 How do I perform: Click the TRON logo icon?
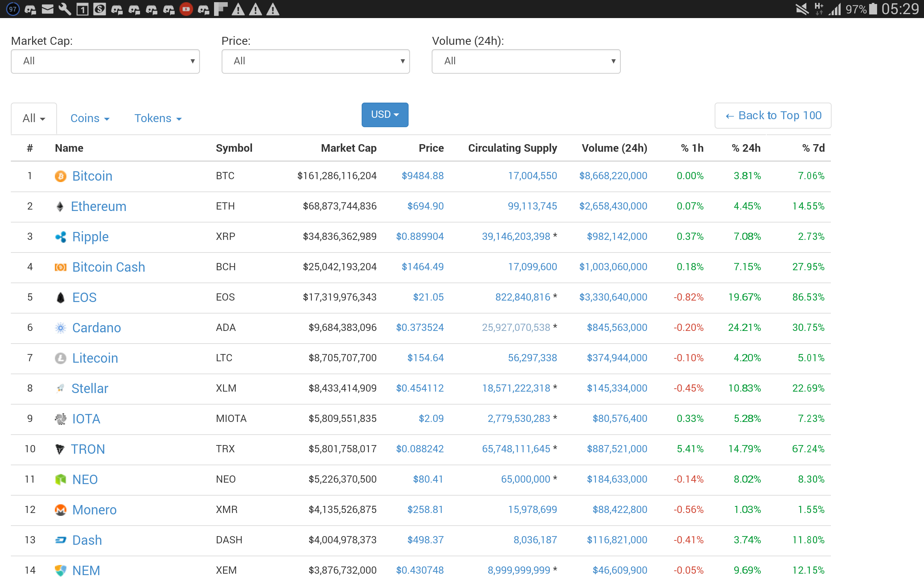point(60,449)
